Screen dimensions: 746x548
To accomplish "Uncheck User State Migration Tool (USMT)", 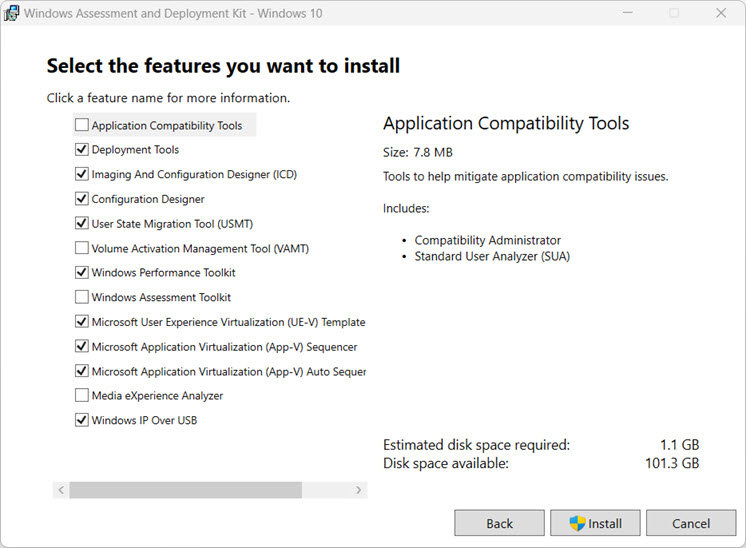I will pyautogui.click(x=81, y=224).
